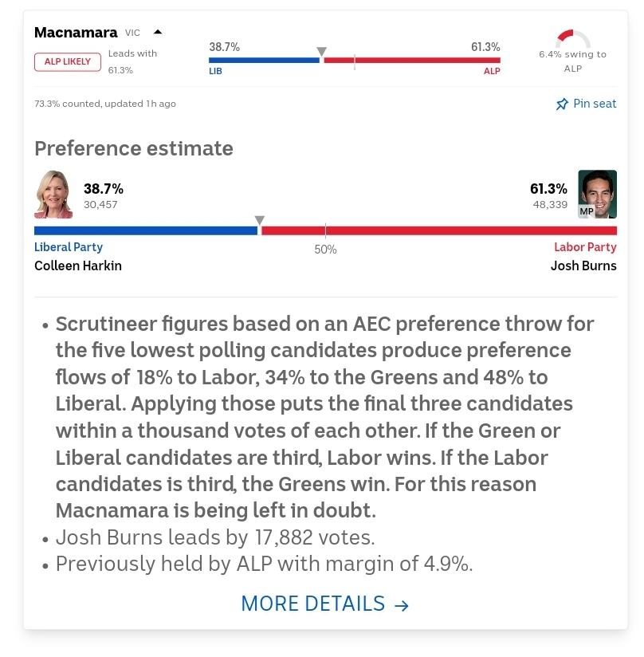This screenshot has height=657, width=644.
Task: Click the blue Liberal segment of the preference bar
Action: (x=143, y=230)
